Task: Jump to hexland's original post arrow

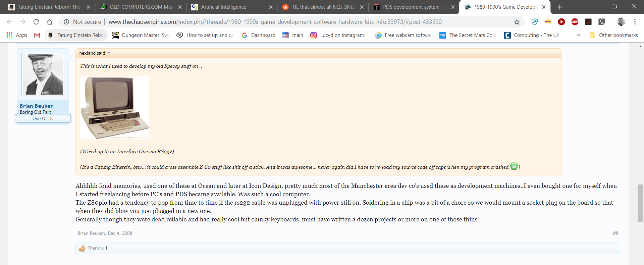Action: pos(109,53)
